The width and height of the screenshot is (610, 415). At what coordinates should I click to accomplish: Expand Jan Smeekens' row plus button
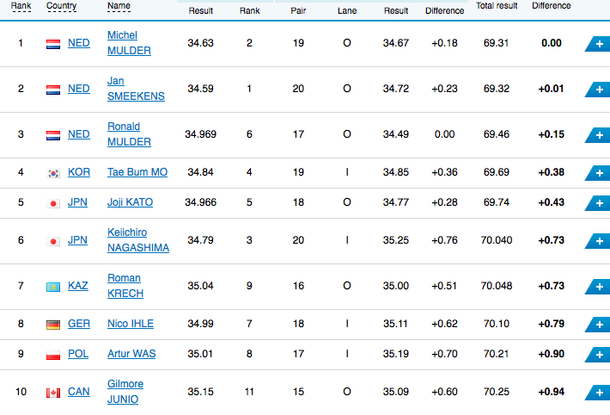pos(598,89)
